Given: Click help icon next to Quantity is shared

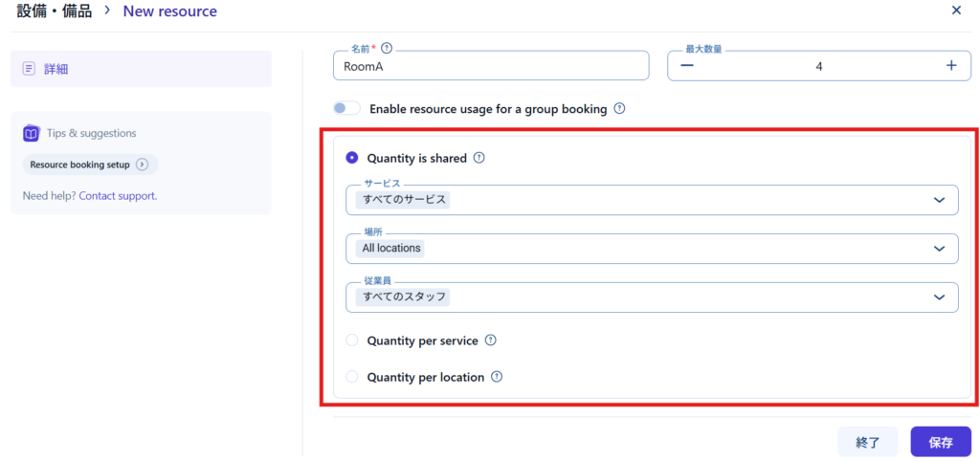Looking at the screenshot, I should (479, 158).
